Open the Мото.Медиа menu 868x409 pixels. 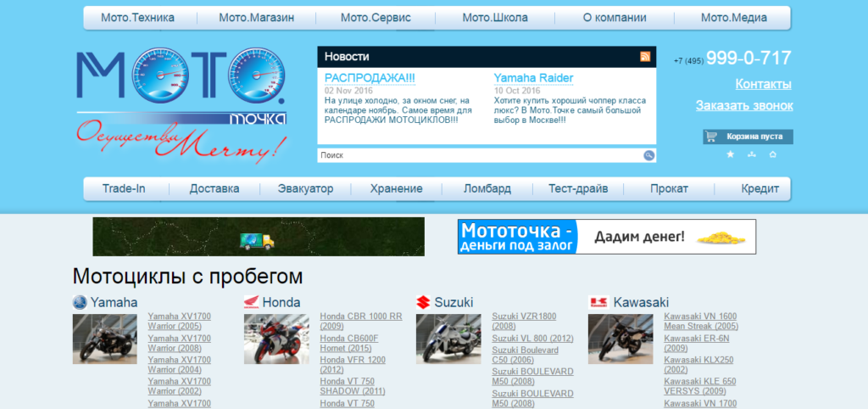(x=734, y=18)
